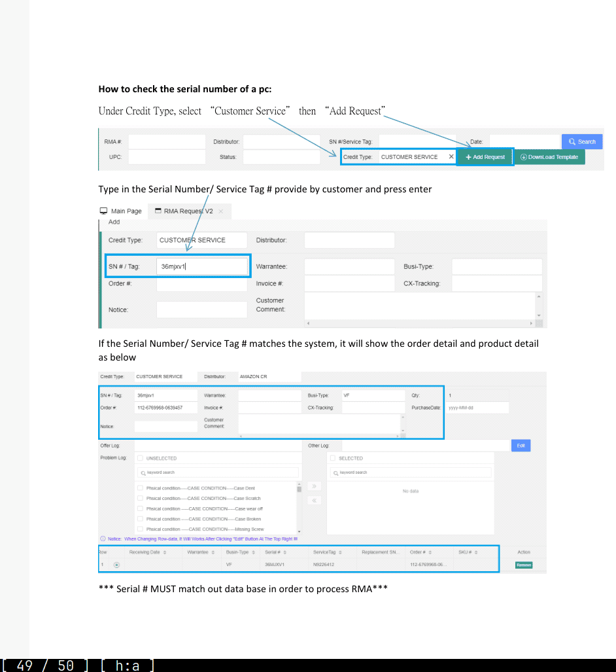This screenshot has height=672, width=616.
Task: Click the Busi-Type field showing VF
Action: point(373,395)
